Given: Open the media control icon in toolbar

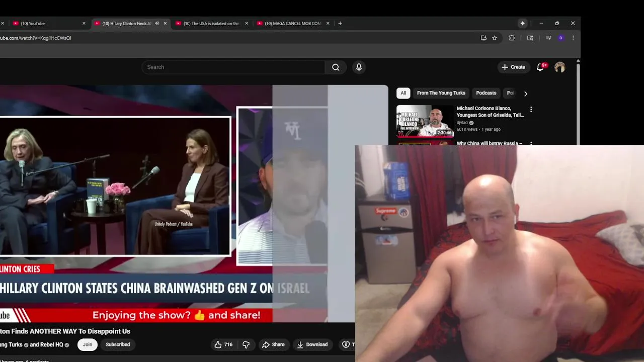Looking at the screenshot, I should 548,38.
